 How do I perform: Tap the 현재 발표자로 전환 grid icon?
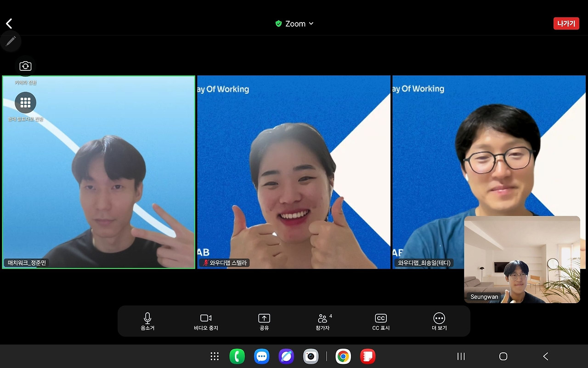coord(25,103)
